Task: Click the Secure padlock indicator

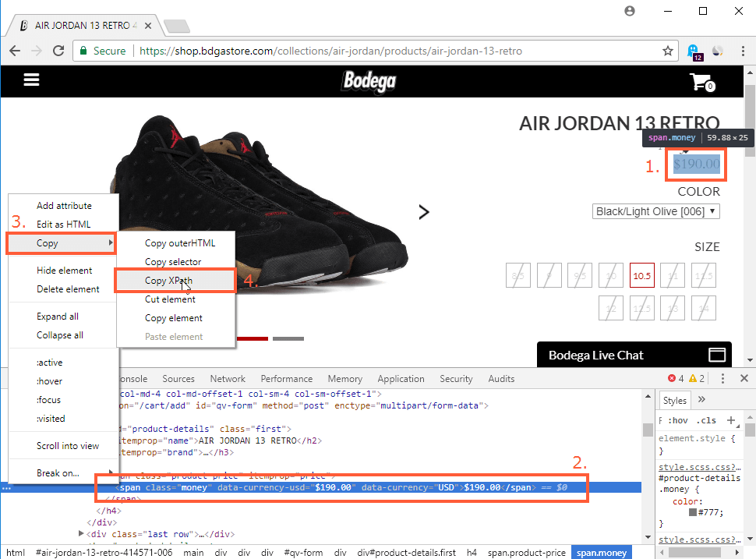Action: tap(83, 51)
